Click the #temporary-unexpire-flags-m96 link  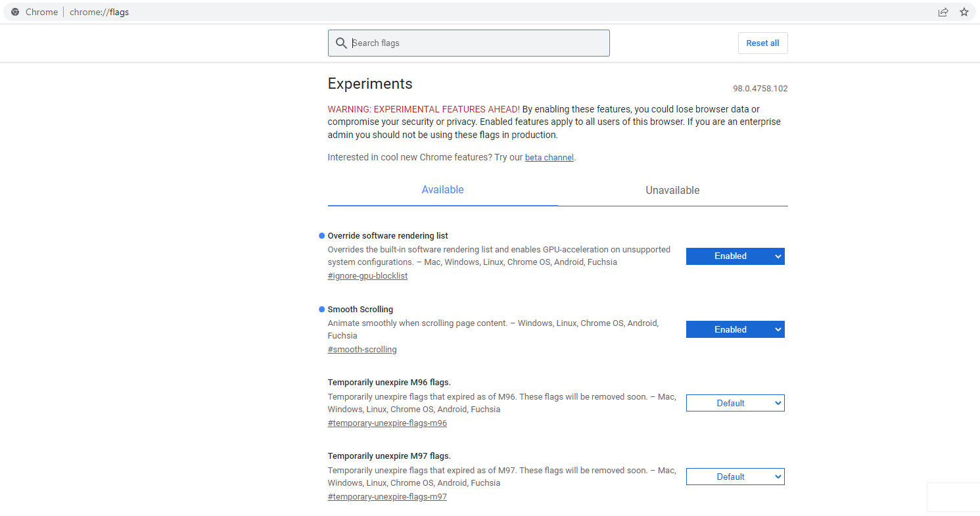coord(387,423)
